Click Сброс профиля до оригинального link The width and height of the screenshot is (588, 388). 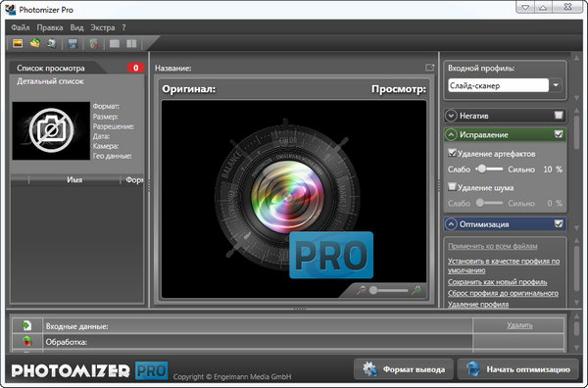[x=504, y=293]
